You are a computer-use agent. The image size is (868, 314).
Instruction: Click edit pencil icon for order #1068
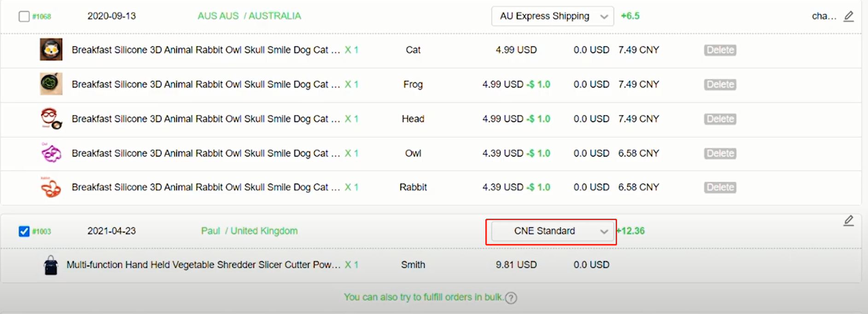click(x=848, y=17)
